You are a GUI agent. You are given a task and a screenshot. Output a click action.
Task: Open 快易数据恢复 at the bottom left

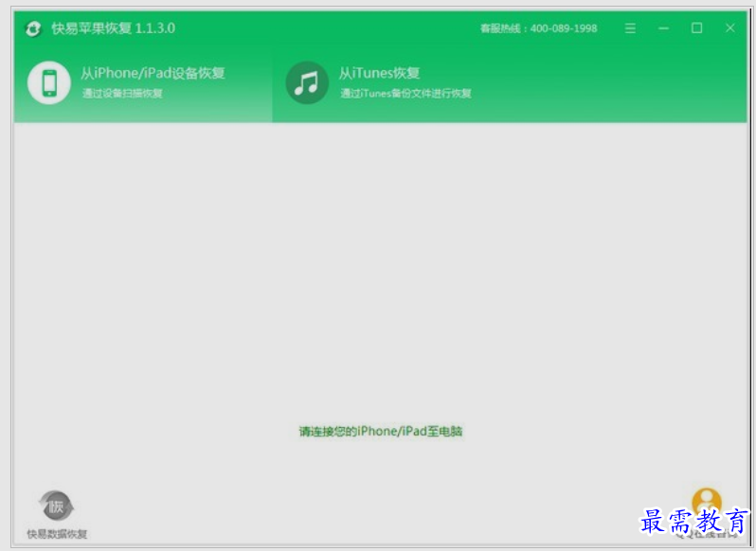(x=57, y=514)
